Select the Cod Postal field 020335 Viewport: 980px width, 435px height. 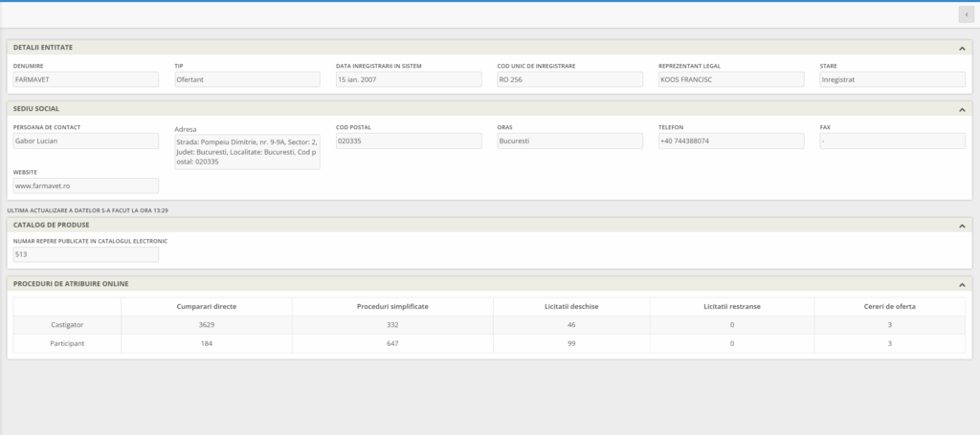click(409, 141)
